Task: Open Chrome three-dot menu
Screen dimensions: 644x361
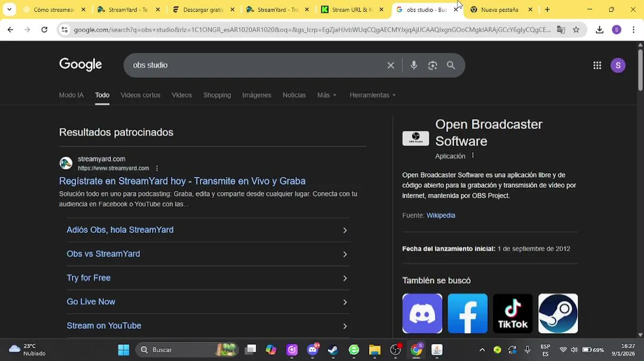Action: (633, 30)
